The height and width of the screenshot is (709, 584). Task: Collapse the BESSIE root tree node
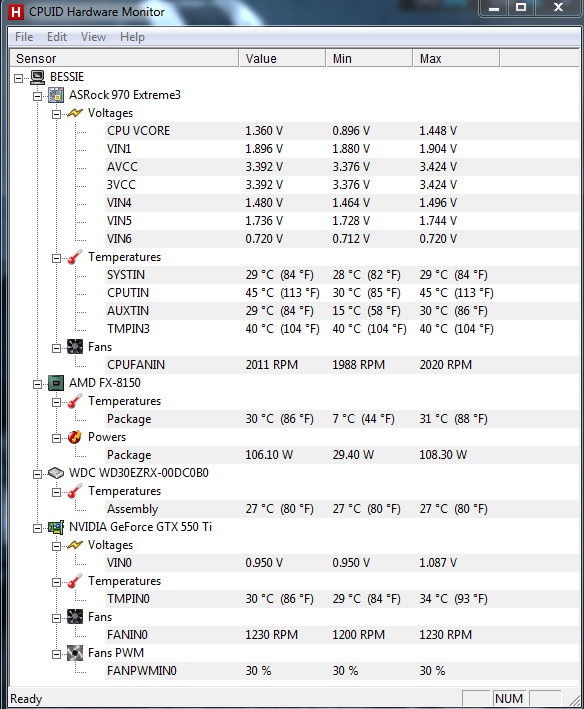(x=18, y=78)
